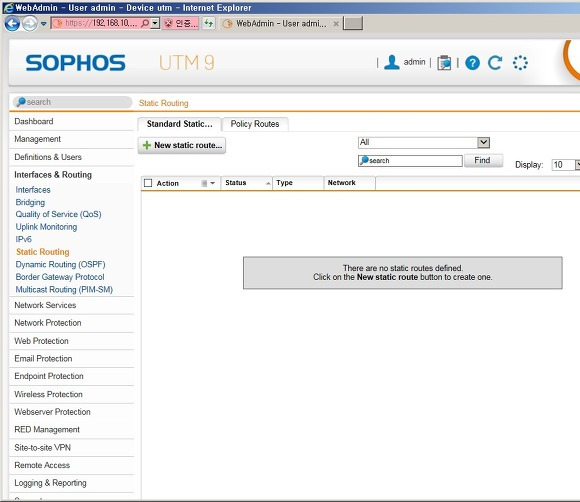Open the IPv6 submenu link

click(23, 239)
